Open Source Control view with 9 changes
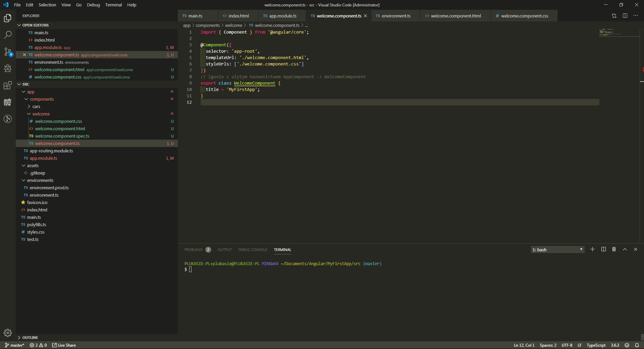 tap(8, 52)
